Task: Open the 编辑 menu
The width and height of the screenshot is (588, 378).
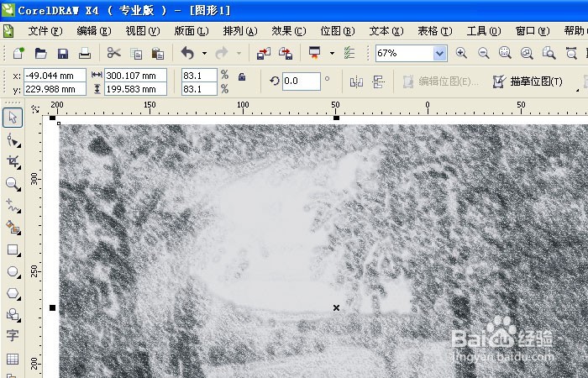Action: (x=94, y=31)
